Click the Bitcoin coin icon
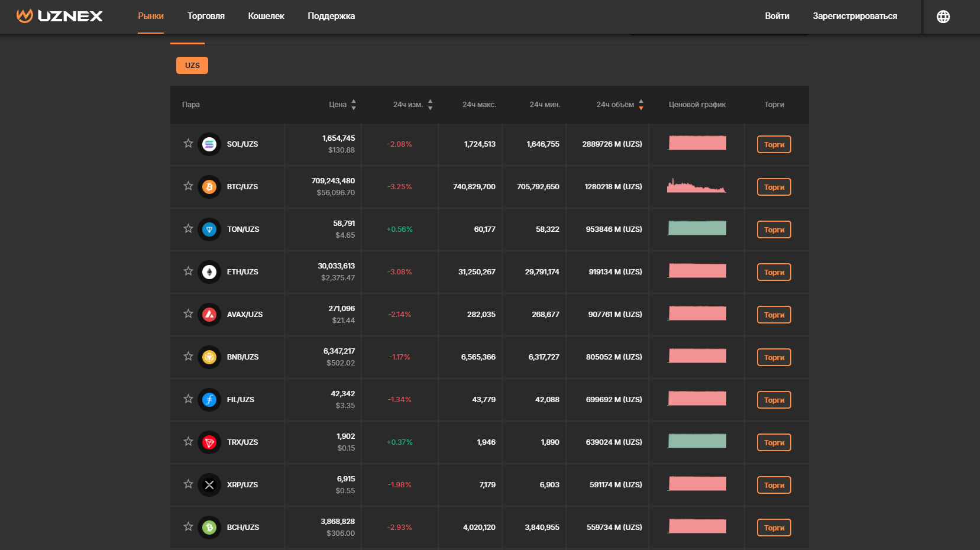Viewport: 980px width, 550px height. tap(209, 186)
